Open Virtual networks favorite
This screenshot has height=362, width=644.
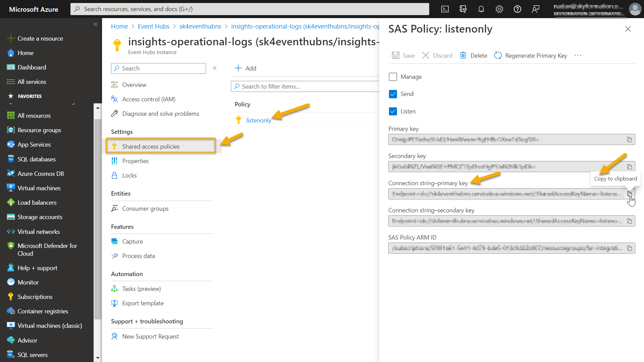pos(39,232)
